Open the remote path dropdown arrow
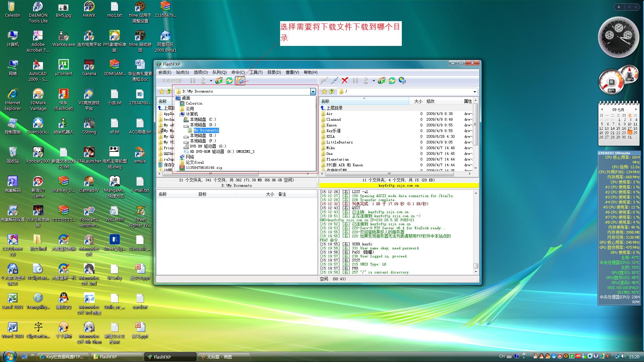 [475, 92]
